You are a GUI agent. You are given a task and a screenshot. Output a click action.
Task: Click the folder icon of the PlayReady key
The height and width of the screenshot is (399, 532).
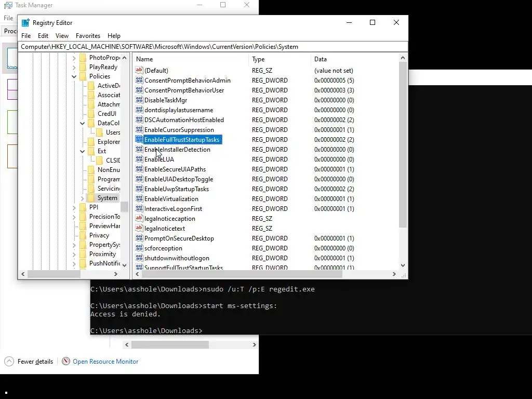coord(83,67)
